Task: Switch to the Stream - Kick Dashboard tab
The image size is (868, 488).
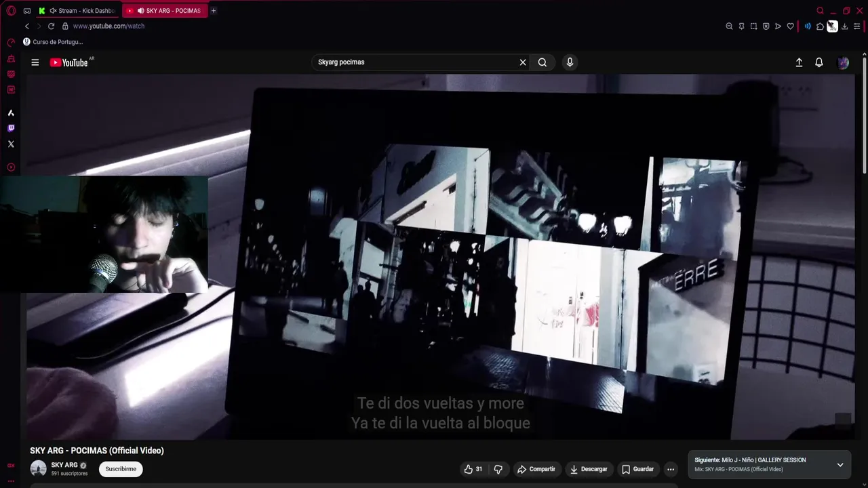Action: point(79,11)
